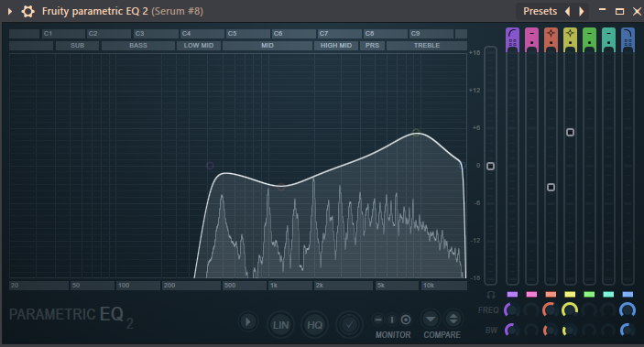Click the LOW MID range label
Image resolution: width=644 pixels, height=347 pixels.
point(199,46)
